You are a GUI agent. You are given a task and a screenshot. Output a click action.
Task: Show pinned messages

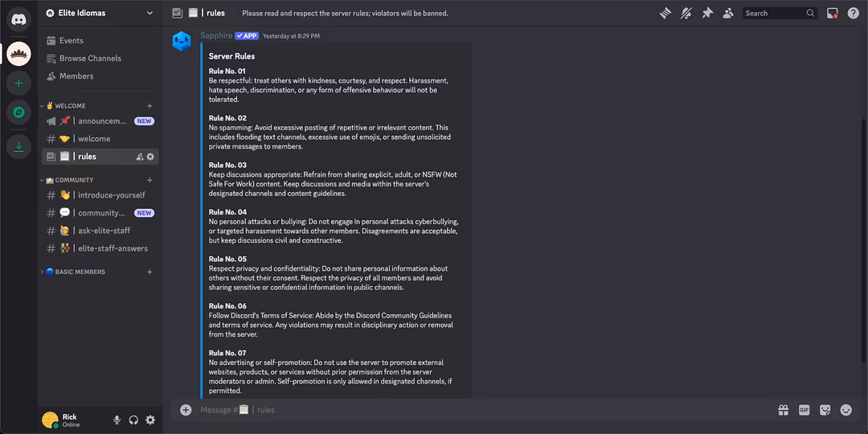pos(707,13)
